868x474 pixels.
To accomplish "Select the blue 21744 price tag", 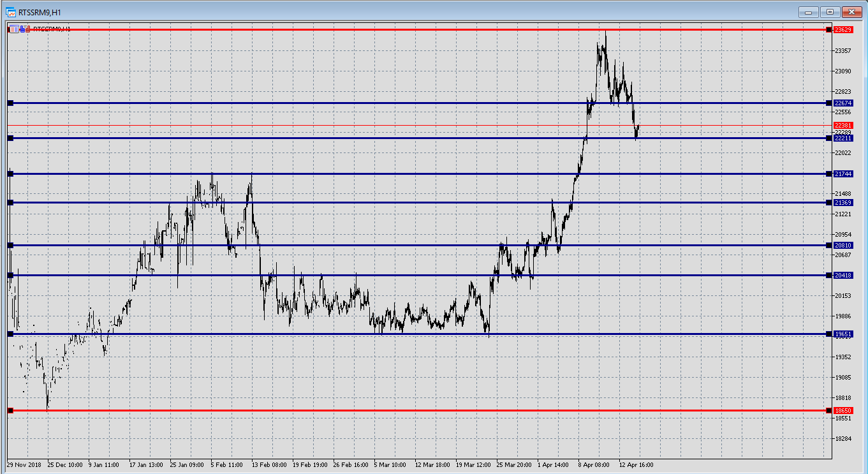I will (x=843, y=174).
